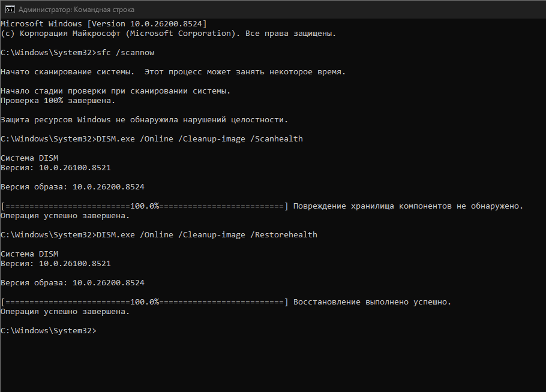This screenshot has width=546, height=392.
Task: Click the cmd icon in the title bar
Action: pos(10,10)
